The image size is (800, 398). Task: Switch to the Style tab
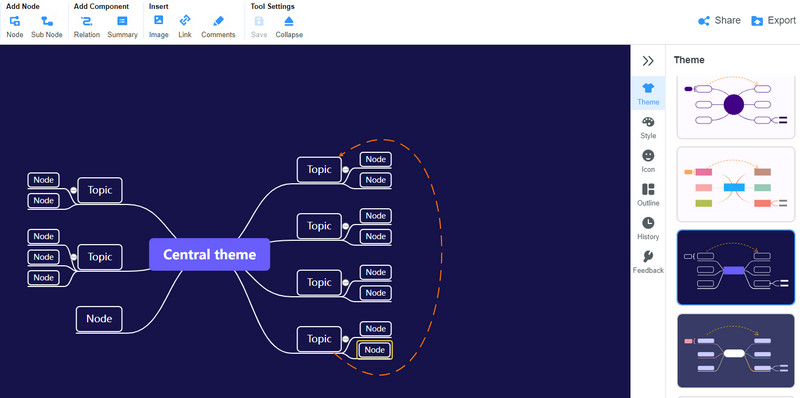click(x=648, y=128)
